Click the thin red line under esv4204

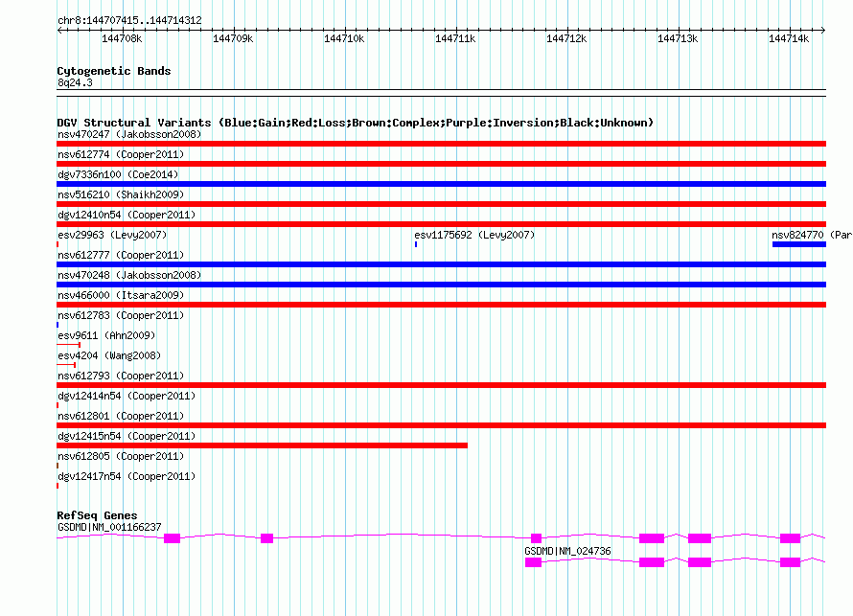[66, 365]
